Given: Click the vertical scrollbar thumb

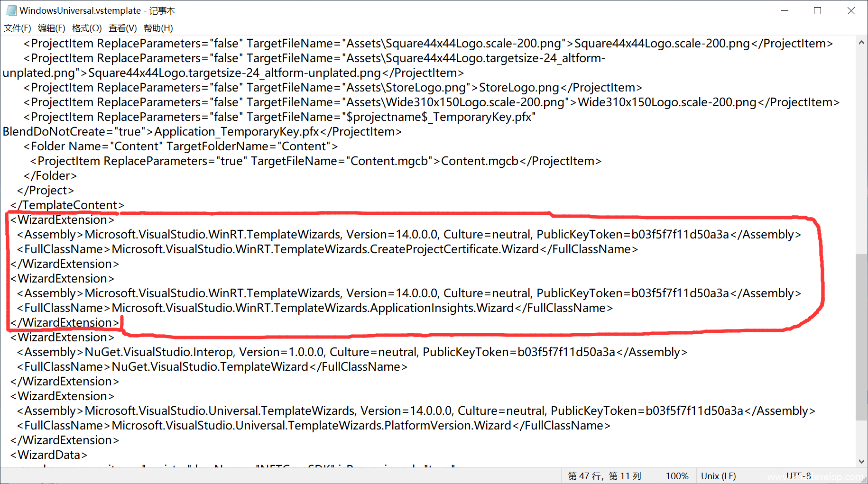Looking at the screenshot, I should tap(861, 337).
